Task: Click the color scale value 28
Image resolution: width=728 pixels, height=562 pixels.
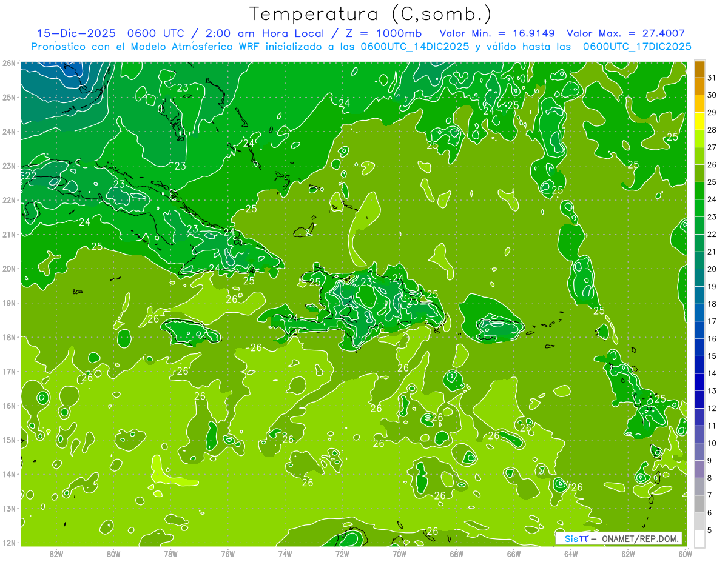Action: coord(712,130)
